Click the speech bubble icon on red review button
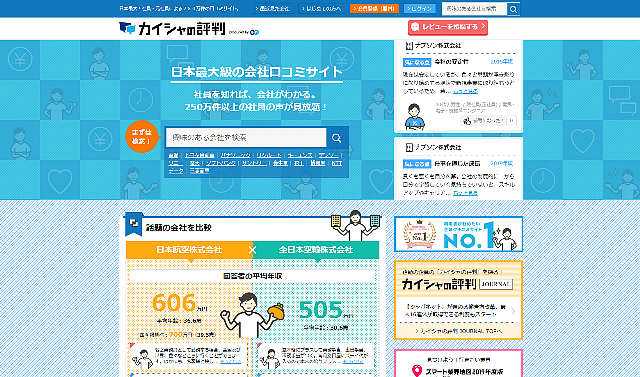Screen dimensions: 640x377 (415, 27)
